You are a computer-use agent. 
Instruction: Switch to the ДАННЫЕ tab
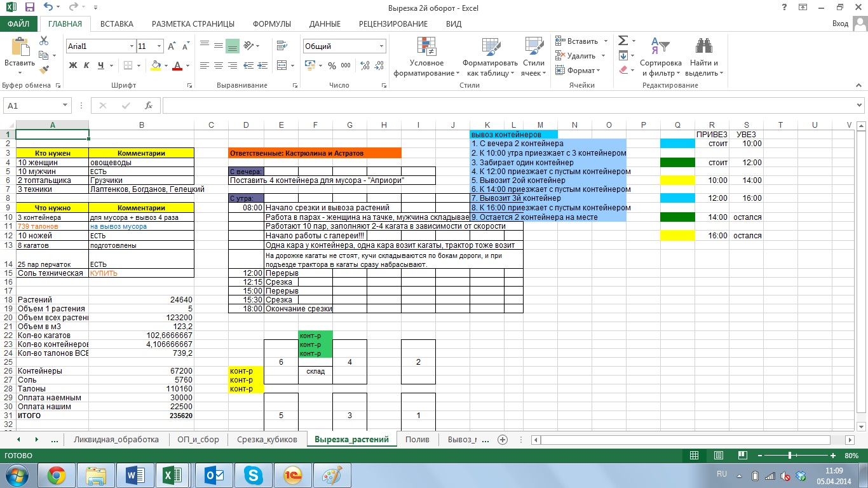325,24
